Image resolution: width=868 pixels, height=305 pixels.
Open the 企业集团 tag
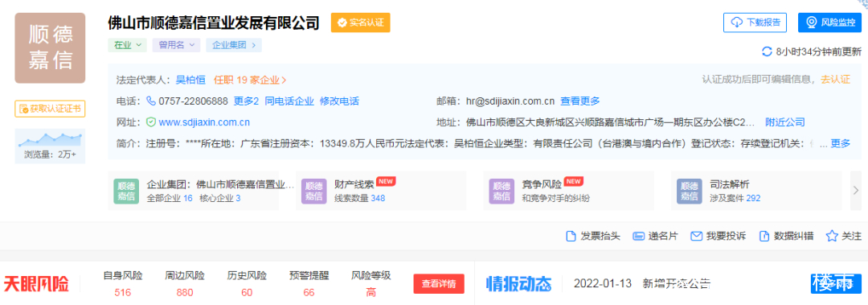pos(234,46)
